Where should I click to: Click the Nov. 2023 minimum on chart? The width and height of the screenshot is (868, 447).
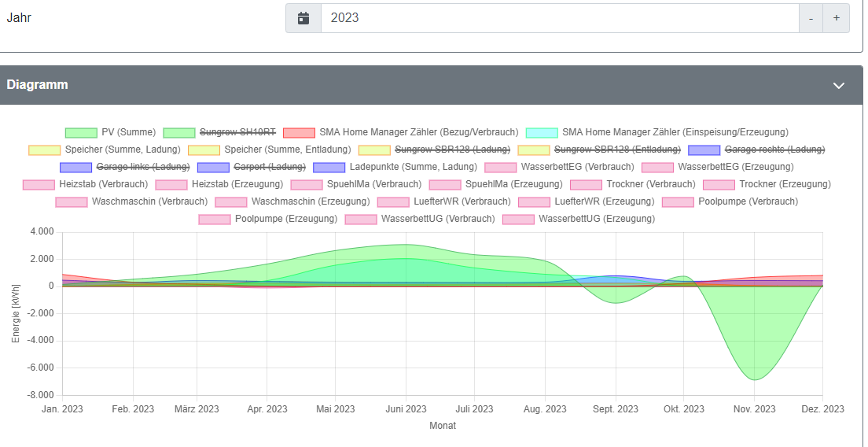[x=755, y=379]
